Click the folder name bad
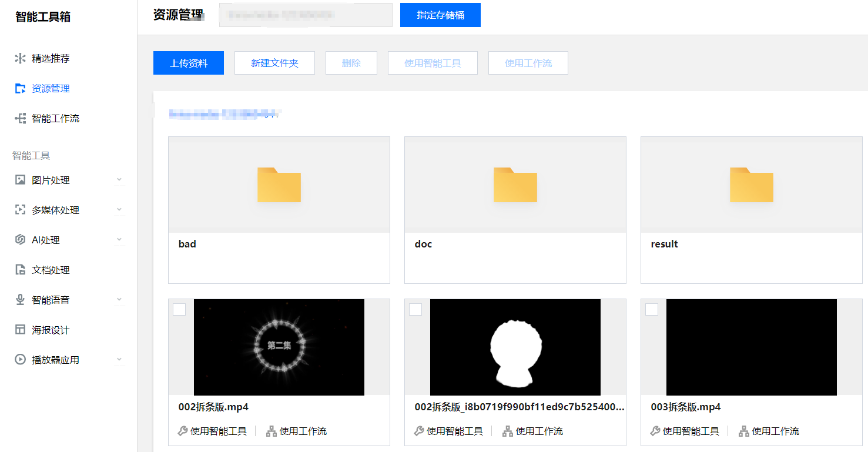This screenshot has height=452, width=868. point(187,244)
